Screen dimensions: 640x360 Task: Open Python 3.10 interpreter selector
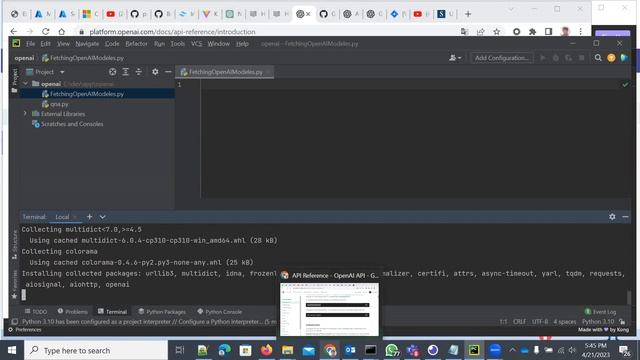pos(598,322)
